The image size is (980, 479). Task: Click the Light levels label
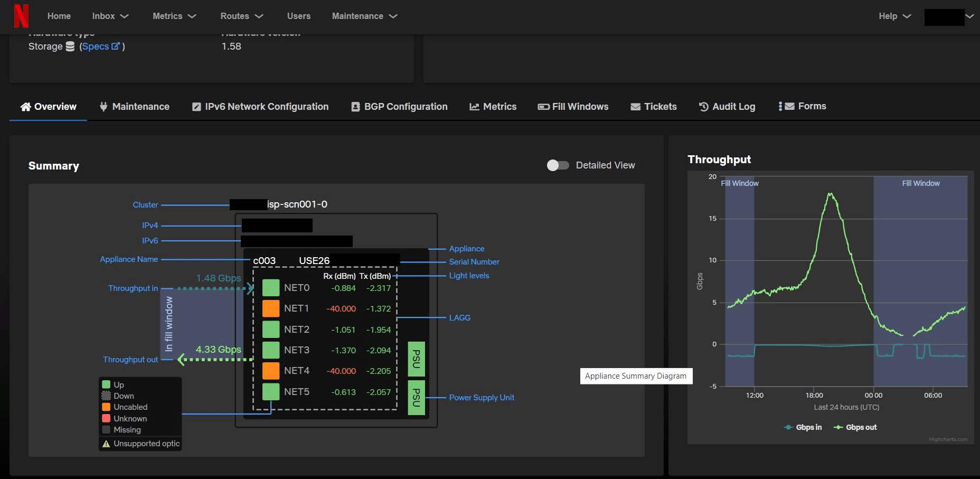469,276
